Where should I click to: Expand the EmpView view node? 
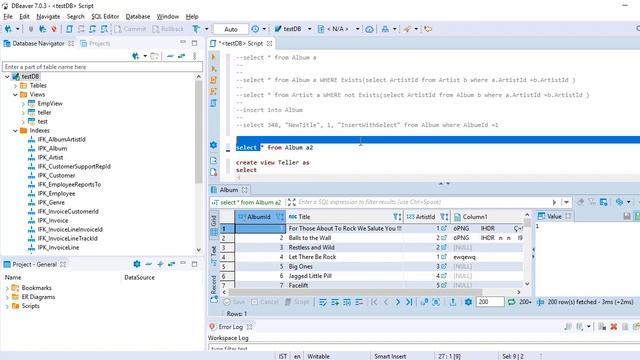click(x=23, y=104)
